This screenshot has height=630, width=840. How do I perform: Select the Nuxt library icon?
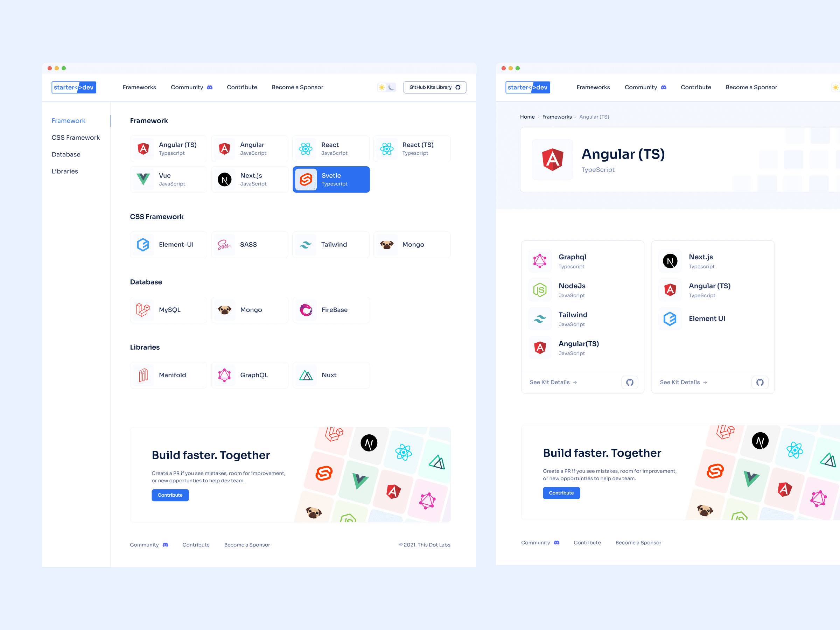coord(306,374)
